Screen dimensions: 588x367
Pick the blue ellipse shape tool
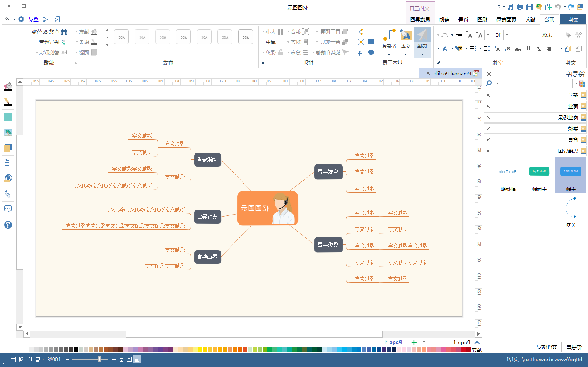[x=371, y=52]
